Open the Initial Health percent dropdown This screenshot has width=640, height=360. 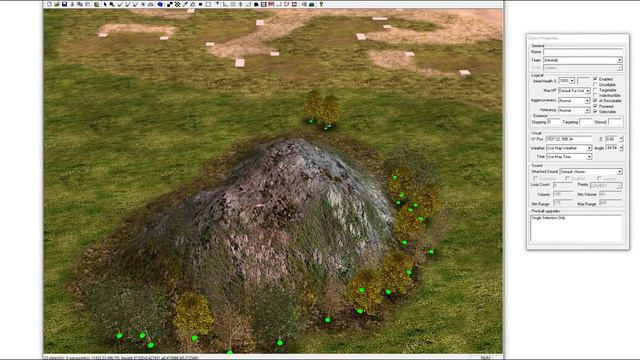coord(567,81)
